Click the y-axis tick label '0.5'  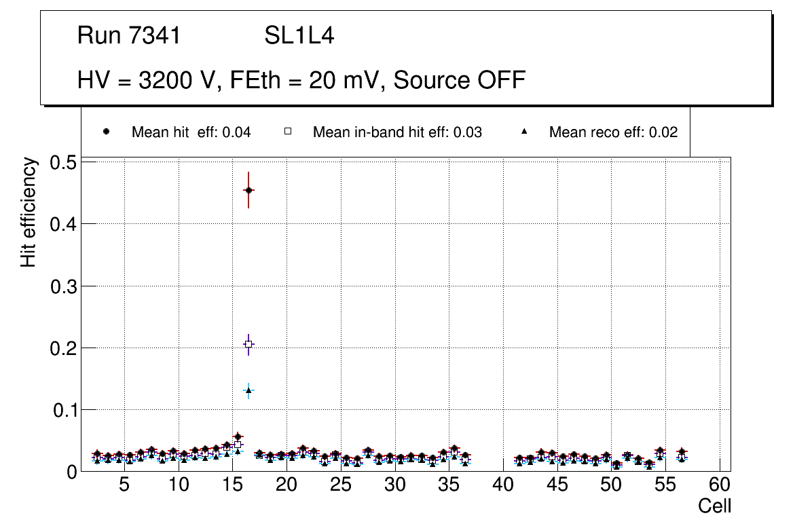64,163
